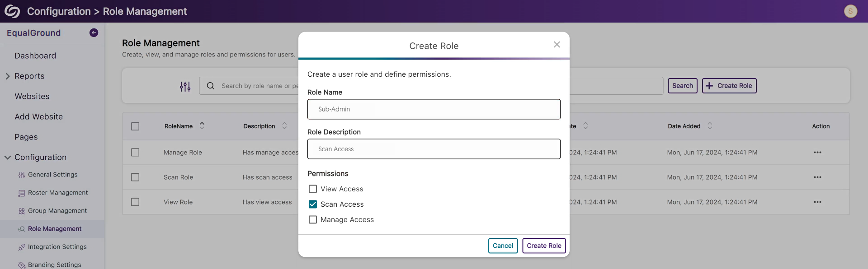Click the Action column header
Screen dimensions: 868x269
tap(821, 126)
